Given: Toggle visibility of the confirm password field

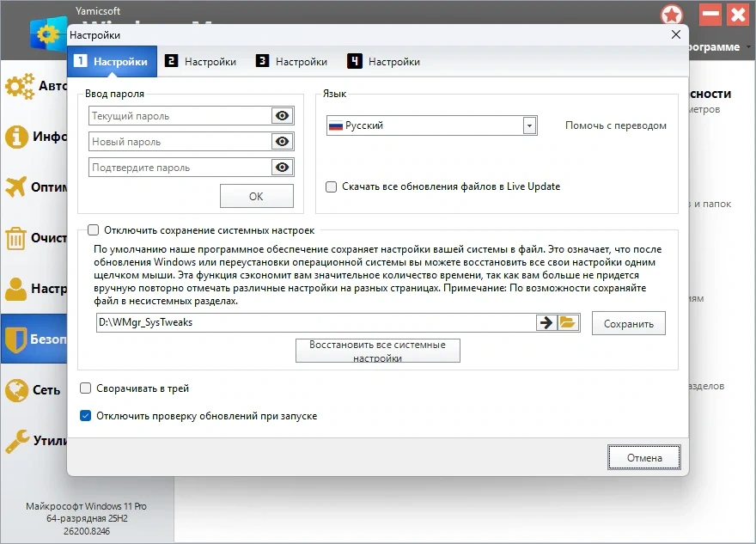Looking at the screenshot, I should point(283,168).
